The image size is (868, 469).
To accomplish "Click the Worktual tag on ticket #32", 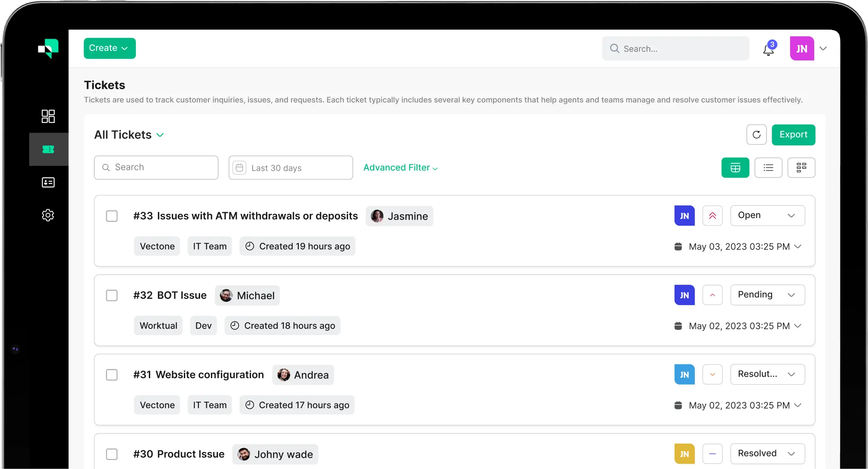I will coord(158,326).
